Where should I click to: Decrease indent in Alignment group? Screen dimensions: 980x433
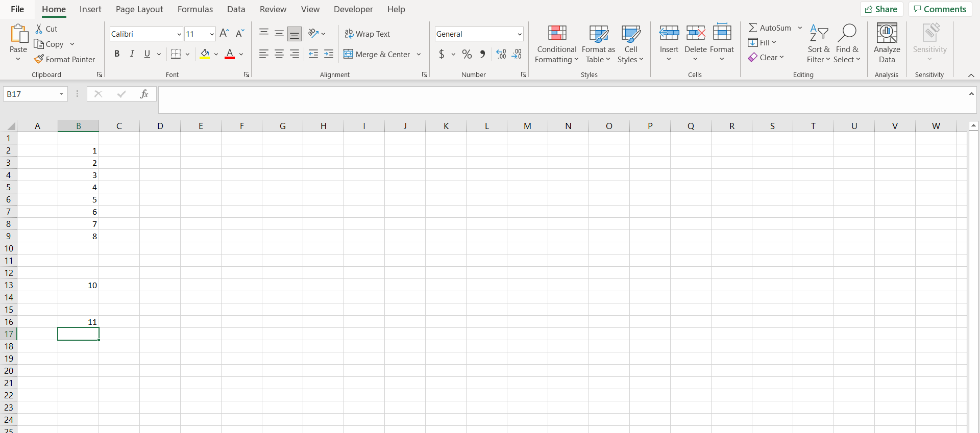point(313,54)
